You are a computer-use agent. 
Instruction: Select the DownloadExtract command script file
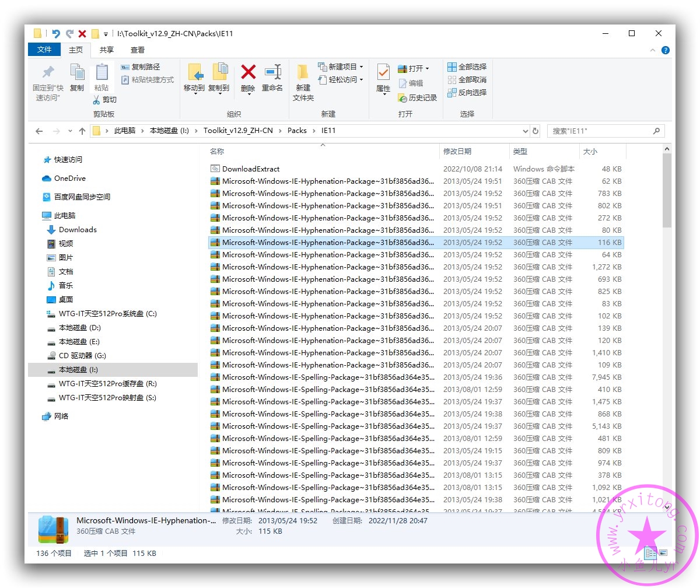point(416,169)
